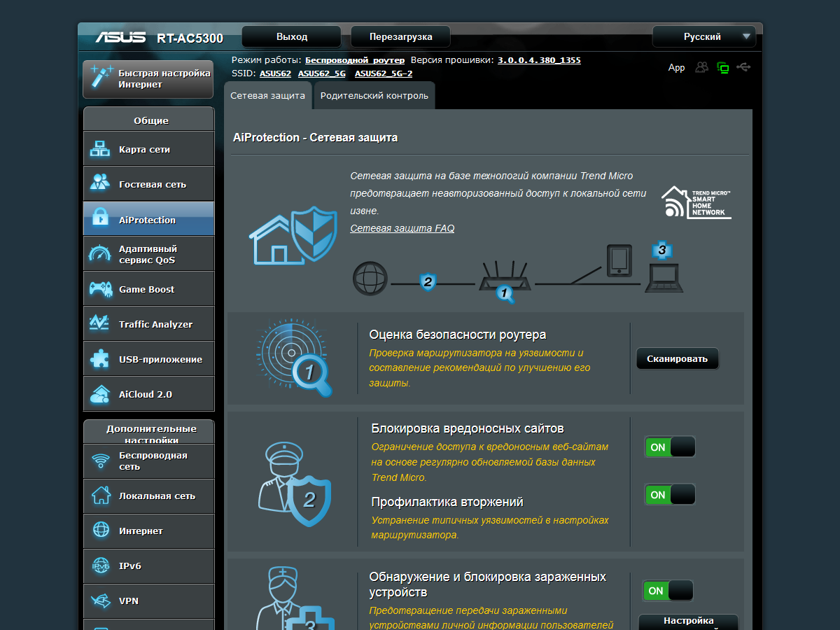Click the Перезагрузка reboot button
This screenshot has height=630, width=840.
point(401,36)
